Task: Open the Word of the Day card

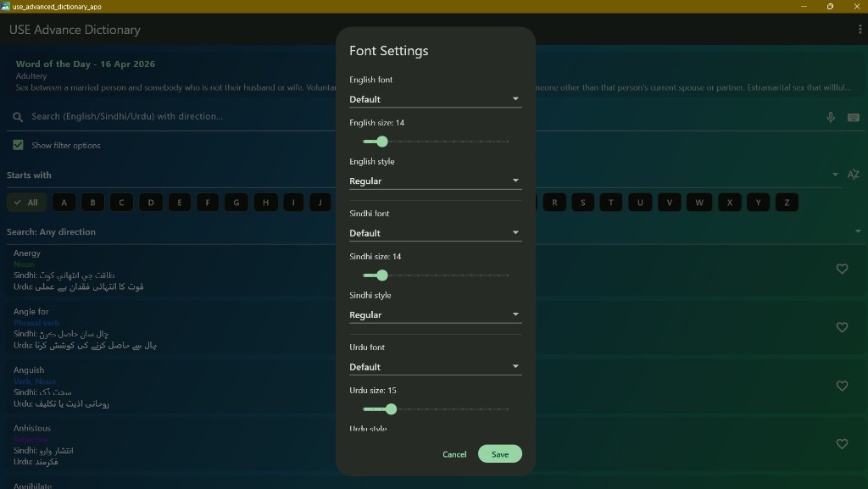Action: click(434, 75)
